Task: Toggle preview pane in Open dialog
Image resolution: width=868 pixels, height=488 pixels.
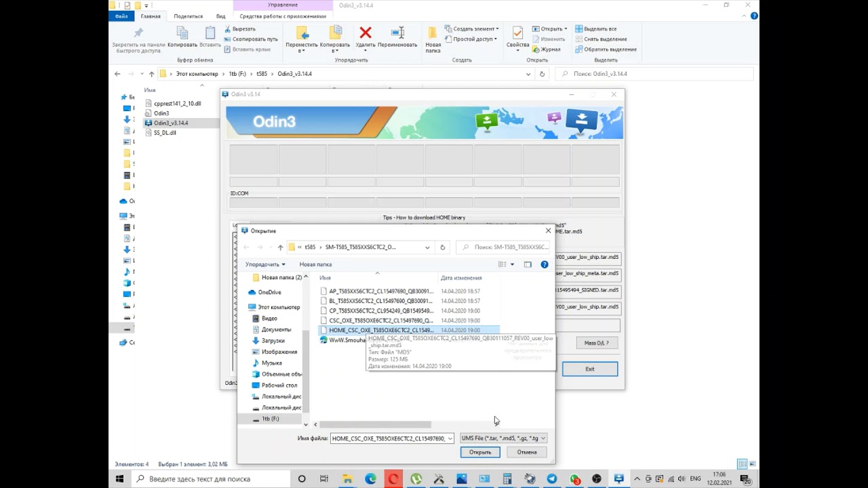Action: [x=528, y=264]
